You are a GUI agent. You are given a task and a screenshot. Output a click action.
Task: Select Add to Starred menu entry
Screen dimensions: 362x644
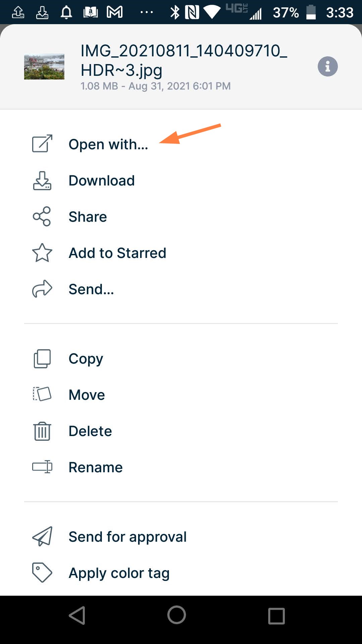117,253
